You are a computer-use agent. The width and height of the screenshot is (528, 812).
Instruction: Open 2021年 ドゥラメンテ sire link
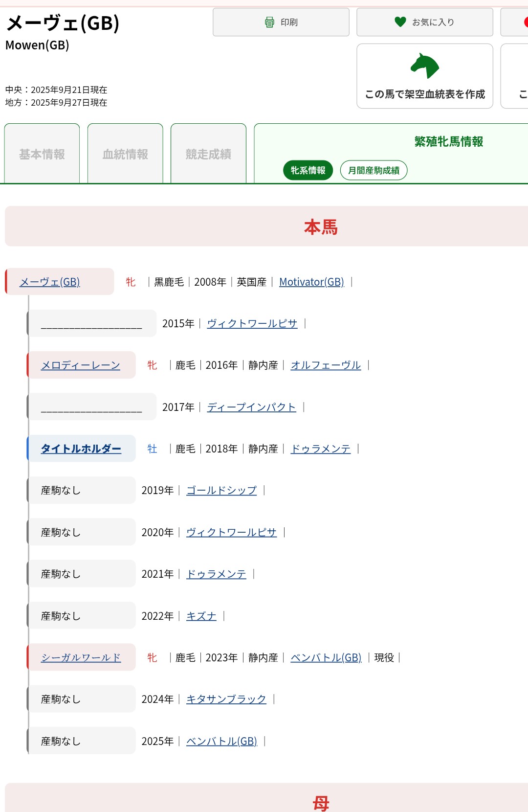(x=217, y=574)
